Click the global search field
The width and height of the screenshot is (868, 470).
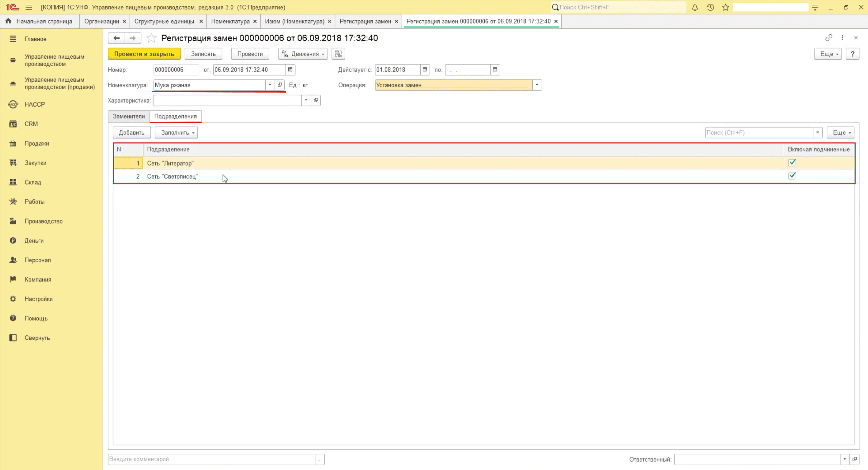[x=619, y=7]
